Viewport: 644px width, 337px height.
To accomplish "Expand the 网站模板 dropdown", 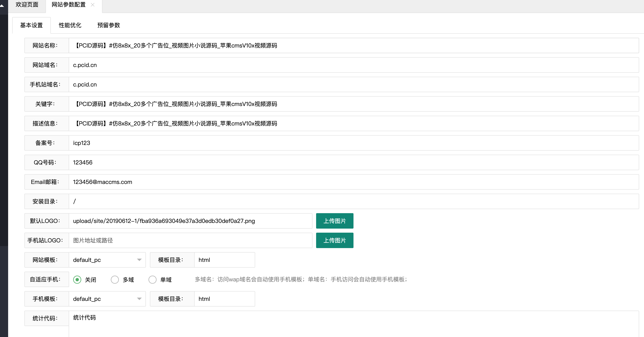I will [107, 260].
